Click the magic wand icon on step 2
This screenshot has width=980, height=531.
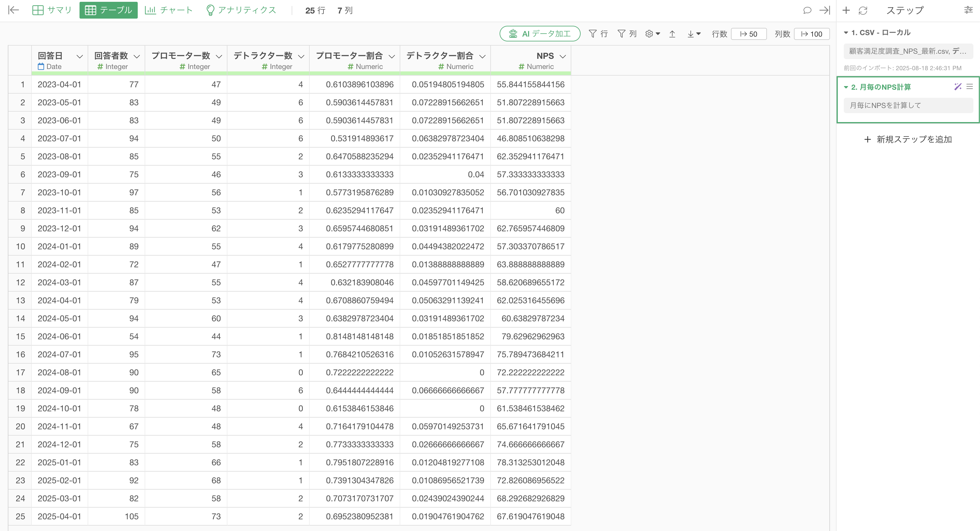coord(957,87)
